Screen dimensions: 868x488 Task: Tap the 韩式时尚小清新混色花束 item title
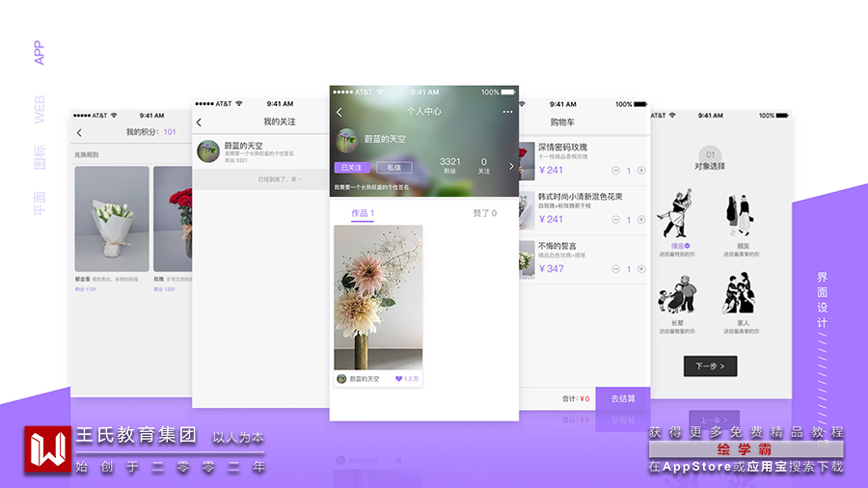click(x=581, y=197)
